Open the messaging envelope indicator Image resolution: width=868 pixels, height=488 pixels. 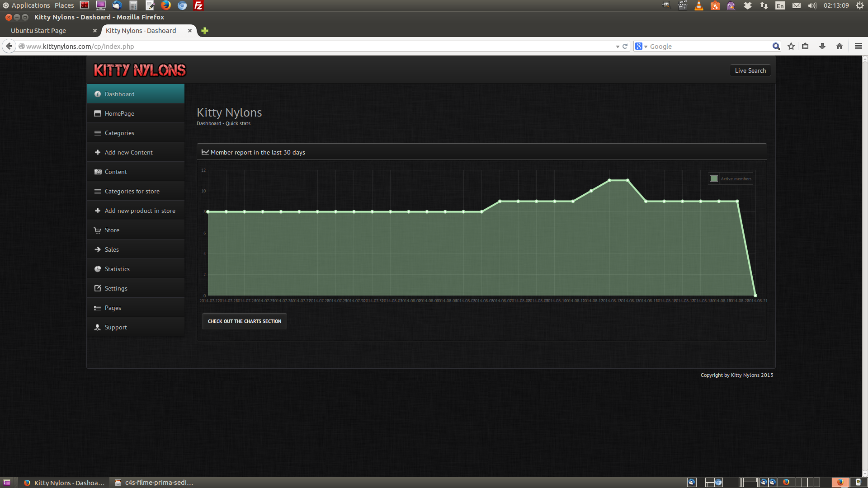[797, 5]
